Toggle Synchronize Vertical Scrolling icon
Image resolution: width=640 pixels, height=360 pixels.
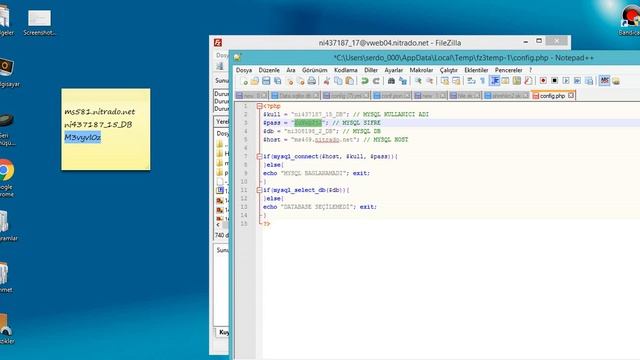tap(444, 81)
